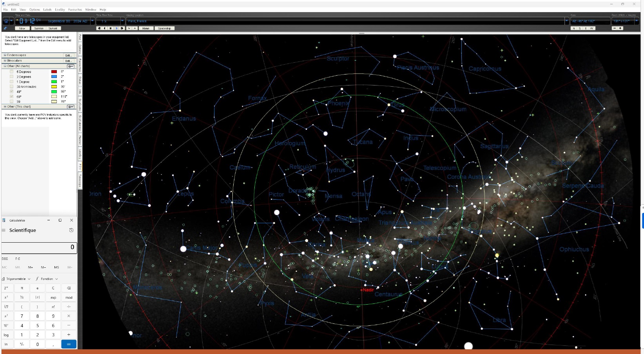
Task: Open the View menu
Action: [x=23, y=9]
